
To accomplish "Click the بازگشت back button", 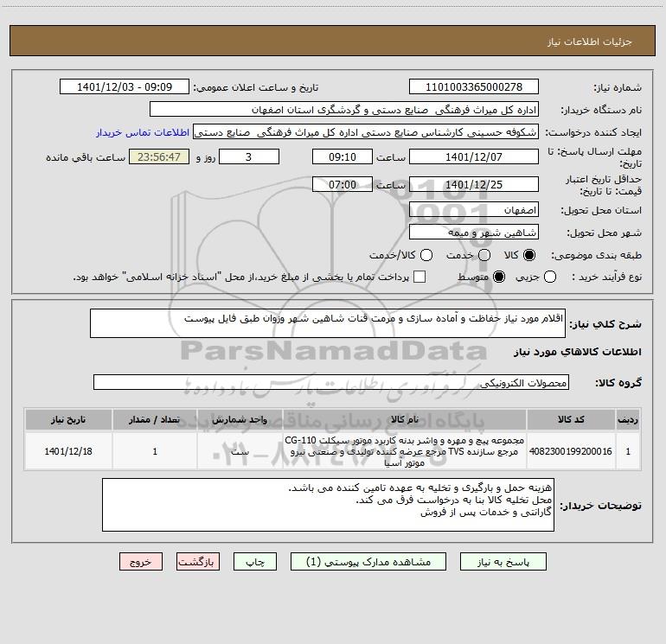I will click(198, 562).
